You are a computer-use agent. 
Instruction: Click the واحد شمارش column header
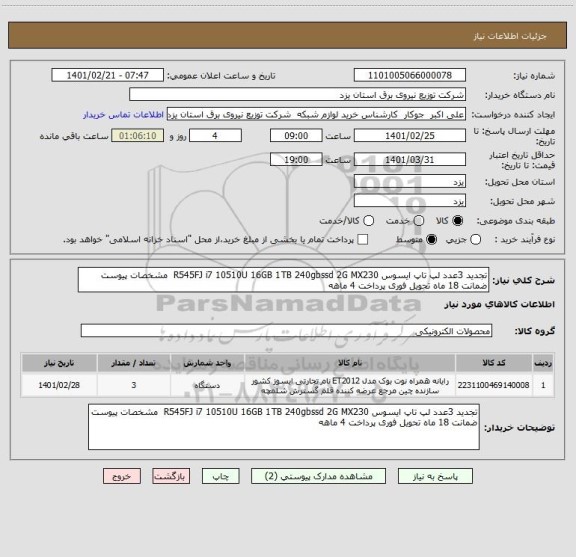(x=207, y=363)
